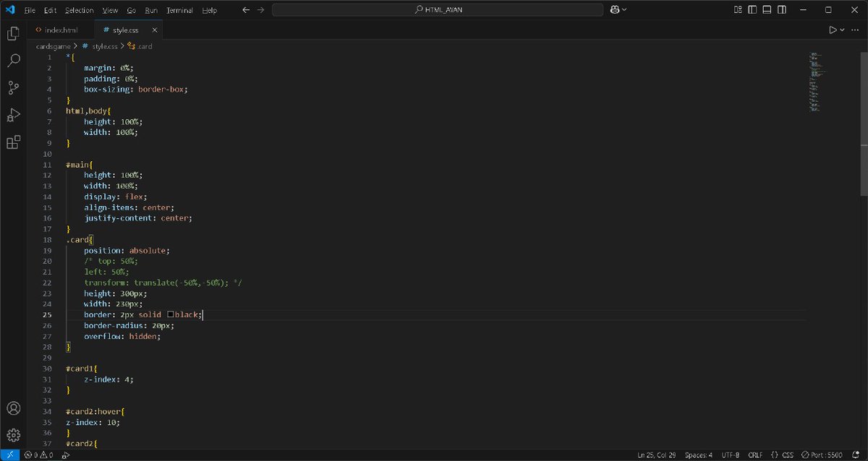Viewport: 868px width, 461px height.
Task: Click Spaces: 4 indentation setting
Action: point(699,455)
